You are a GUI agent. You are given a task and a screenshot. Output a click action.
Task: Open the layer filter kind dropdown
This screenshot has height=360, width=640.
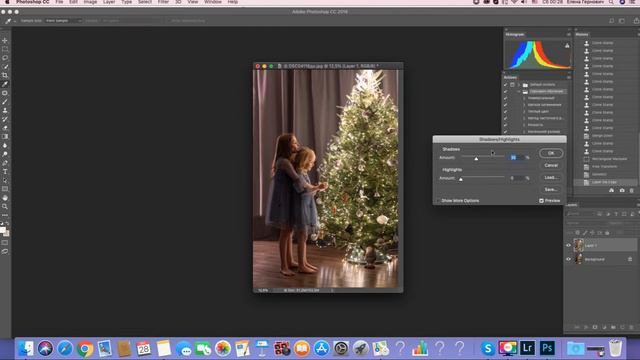(580, 214)
